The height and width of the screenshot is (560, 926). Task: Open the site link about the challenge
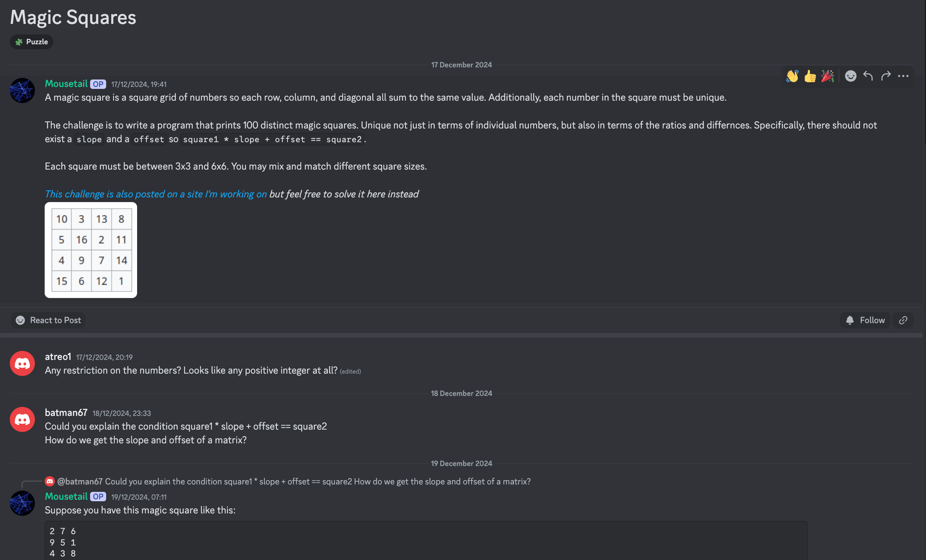pyautogui.click(x=156, y=194)
